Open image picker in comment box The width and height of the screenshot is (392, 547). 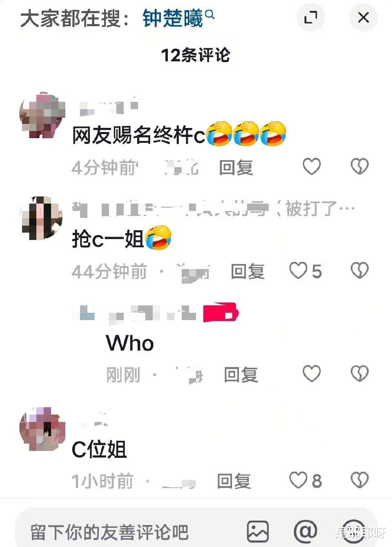(x=258, y=531)
